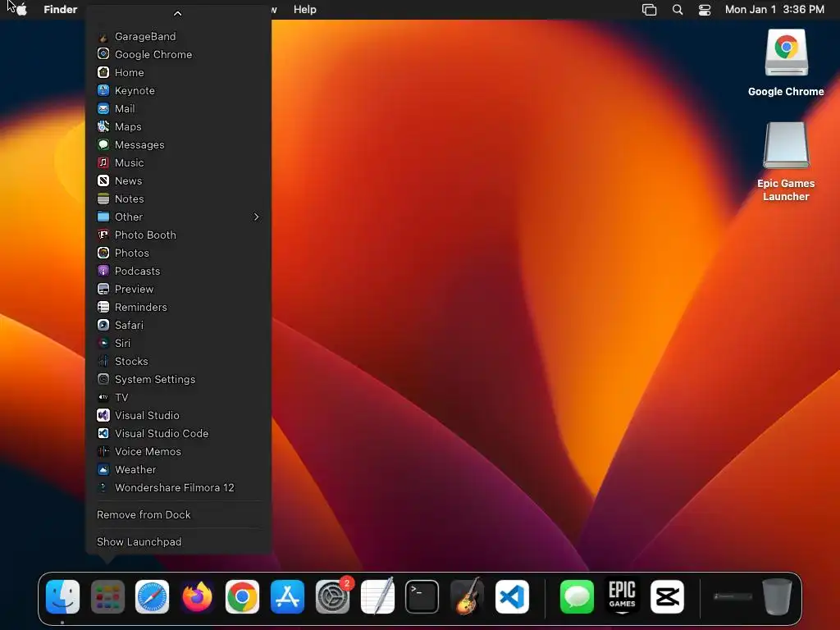Screen dimensions: 840x630
Task: Select Epic Games Launcher disk on desktop
Action: pyautogui.click(x=786, y=162)
